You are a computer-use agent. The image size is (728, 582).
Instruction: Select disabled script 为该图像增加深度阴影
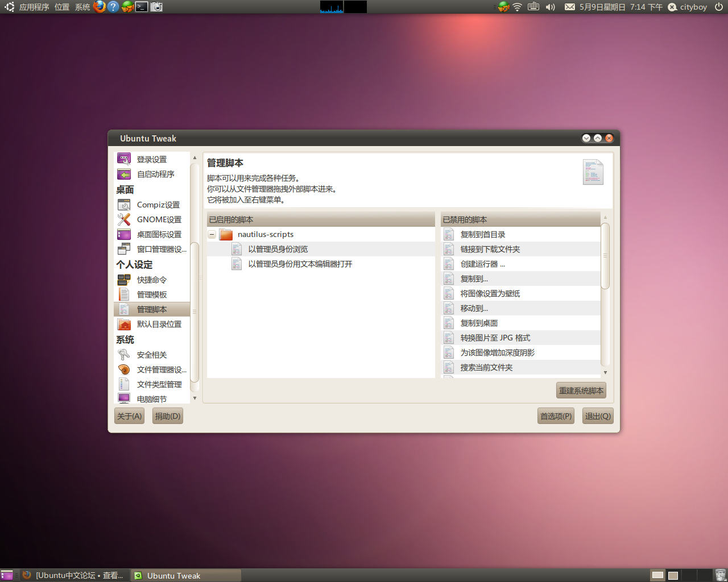520,352
